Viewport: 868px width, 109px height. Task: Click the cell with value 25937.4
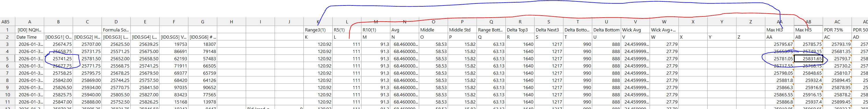[808, 102]
